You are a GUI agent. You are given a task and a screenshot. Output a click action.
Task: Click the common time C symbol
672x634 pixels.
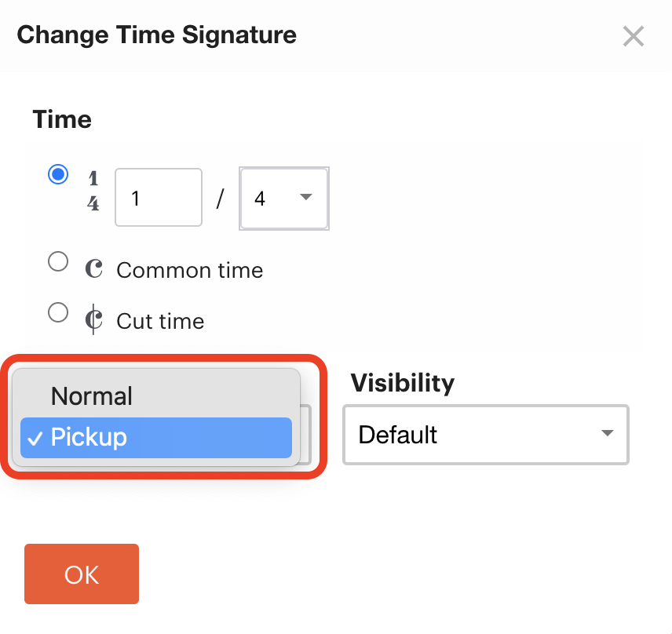(93, 269)
